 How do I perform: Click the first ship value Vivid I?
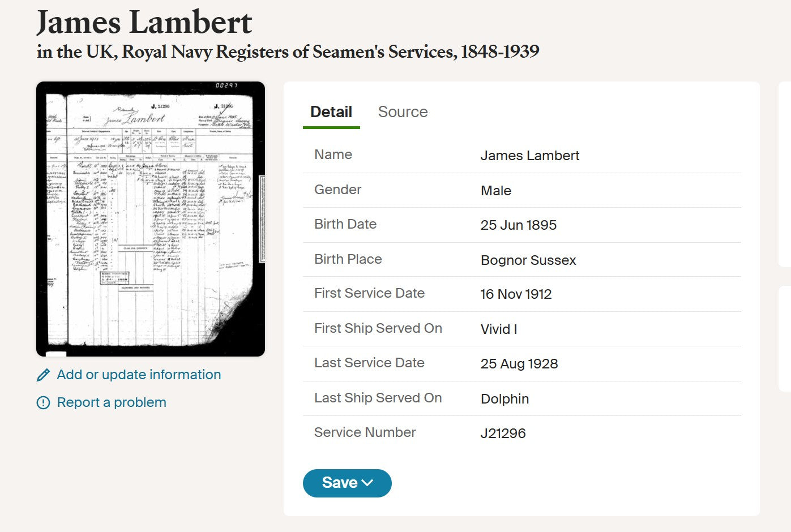(498, 329)
